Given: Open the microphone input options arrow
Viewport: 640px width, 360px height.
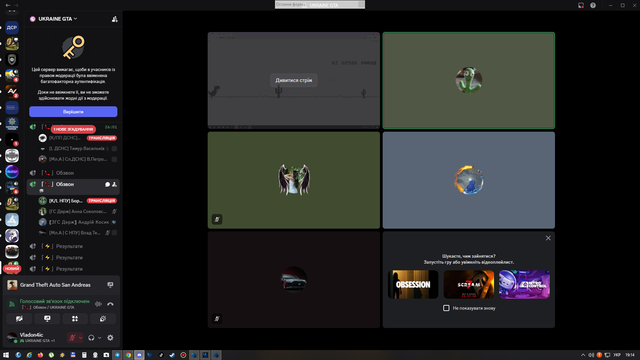Looking at the screenshot, I should tap(80, 338).
